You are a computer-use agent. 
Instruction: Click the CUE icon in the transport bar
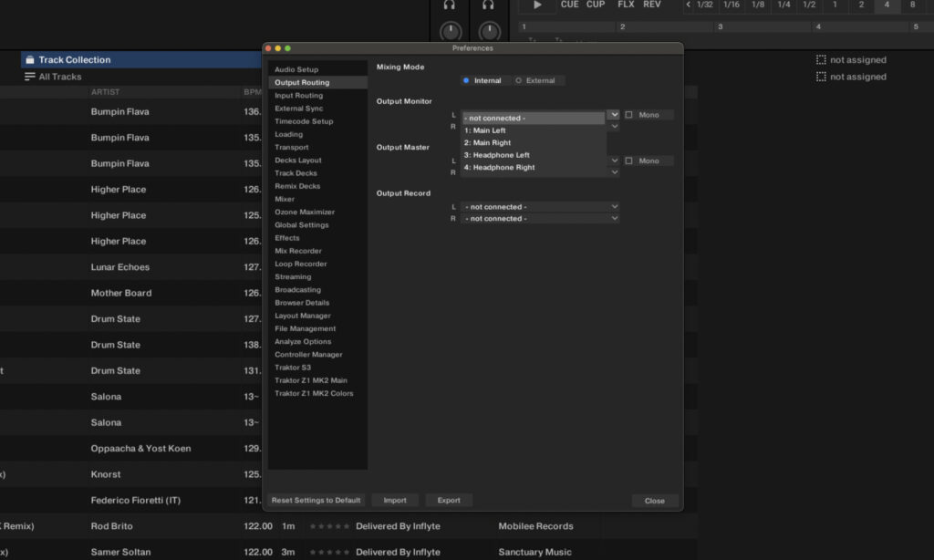tap(569, 5)
